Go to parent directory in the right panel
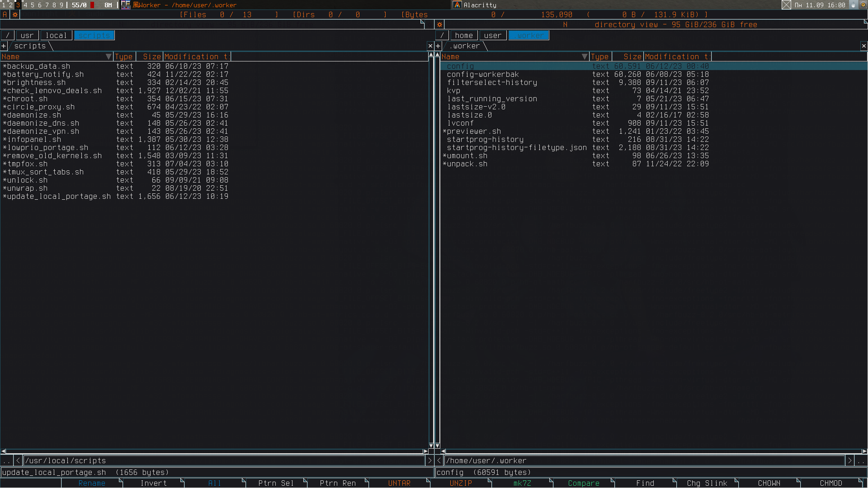 pyautogui.click(x=861, y=461)
